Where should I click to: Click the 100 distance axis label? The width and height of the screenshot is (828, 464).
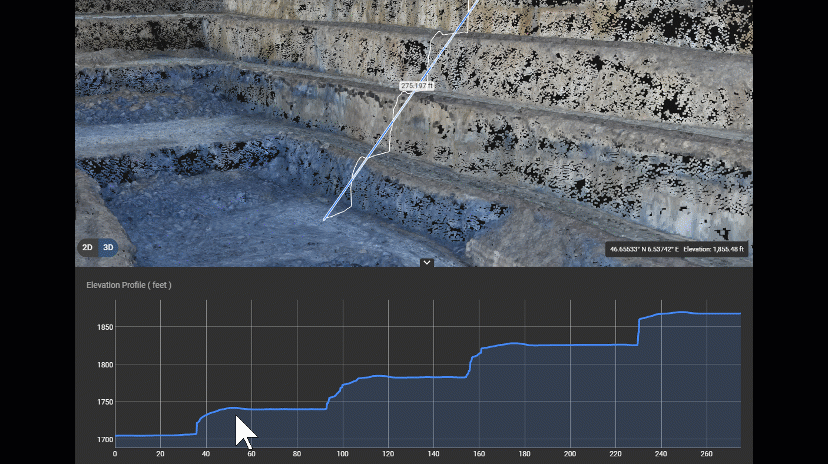pos(343,453)
